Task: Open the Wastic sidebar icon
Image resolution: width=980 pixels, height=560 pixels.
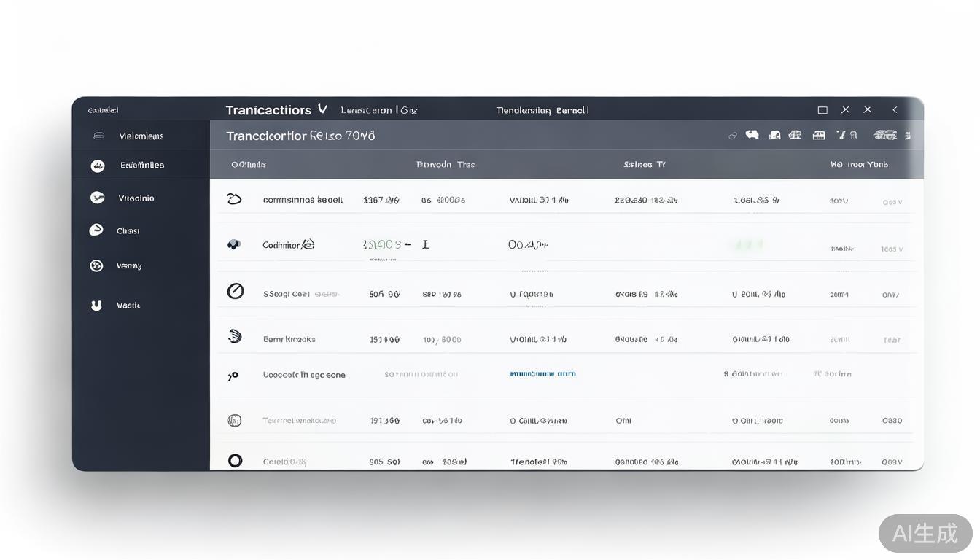Action: 96,306
